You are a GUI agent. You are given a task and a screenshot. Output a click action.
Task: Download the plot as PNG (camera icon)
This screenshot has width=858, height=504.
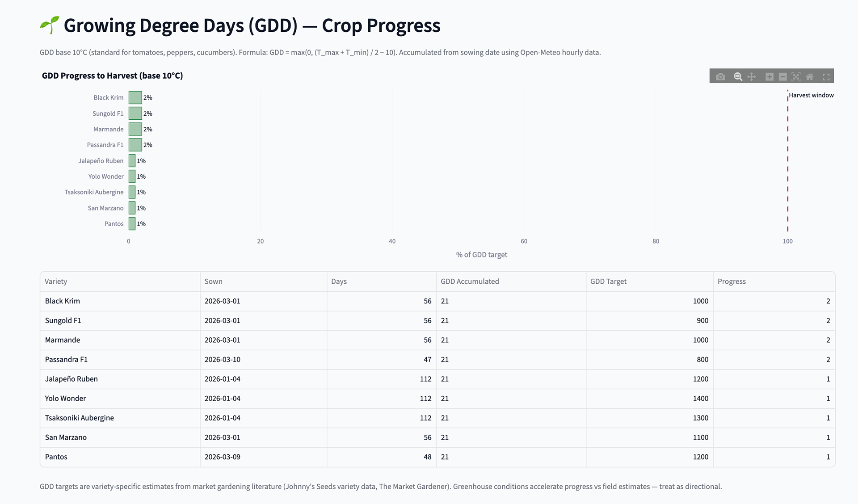(720, 77)
